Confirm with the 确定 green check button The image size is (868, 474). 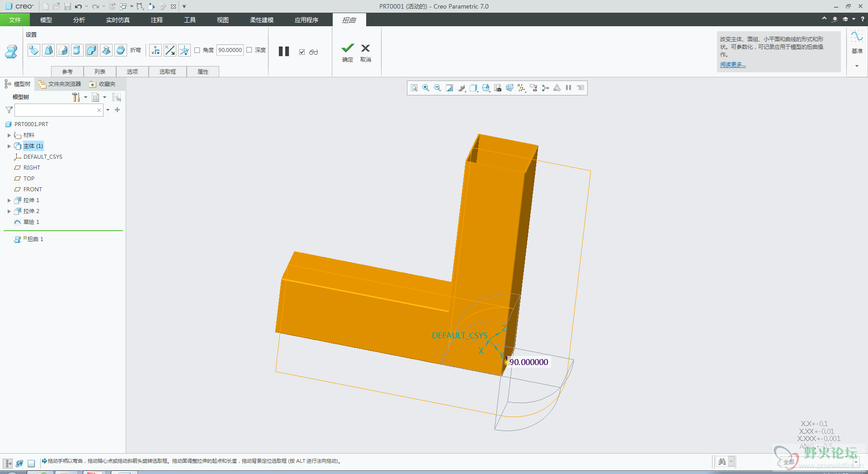coord(348,52)
